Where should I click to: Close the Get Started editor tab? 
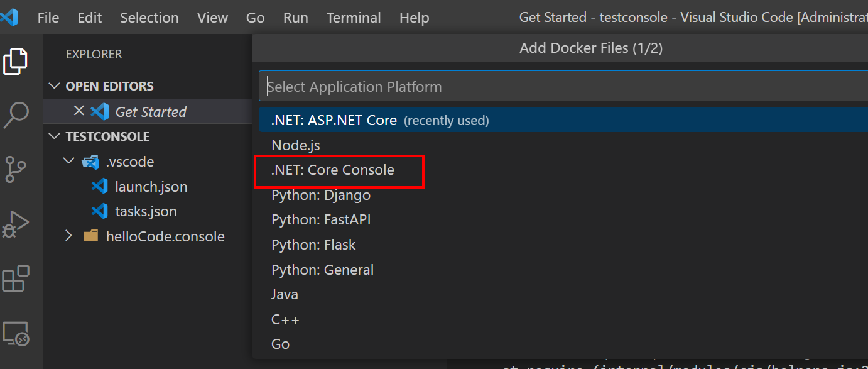[79, 111]
